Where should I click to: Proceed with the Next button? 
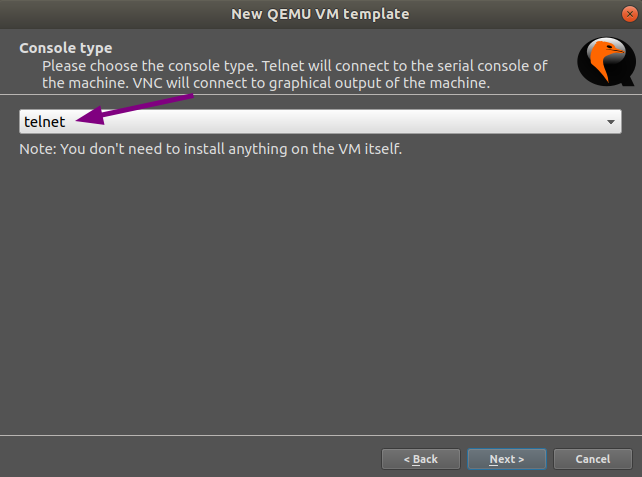(506, 459)
